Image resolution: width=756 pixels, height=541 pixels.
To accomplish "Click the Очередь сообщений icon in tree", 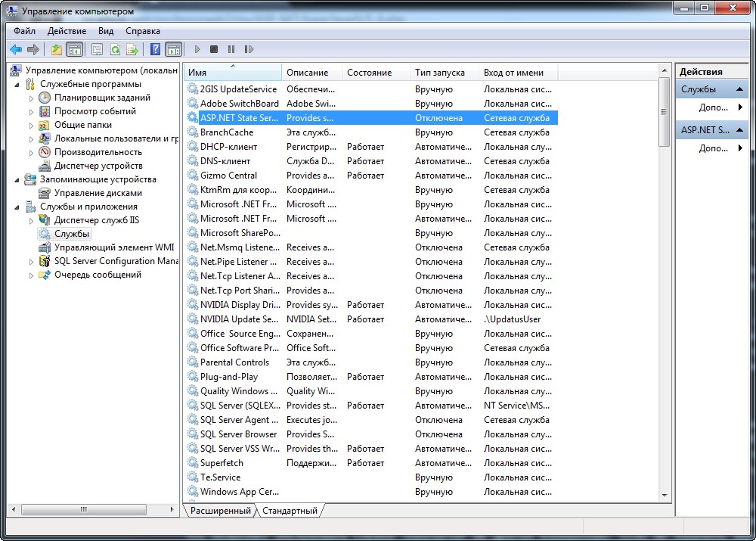I will [x=45, y=275].
